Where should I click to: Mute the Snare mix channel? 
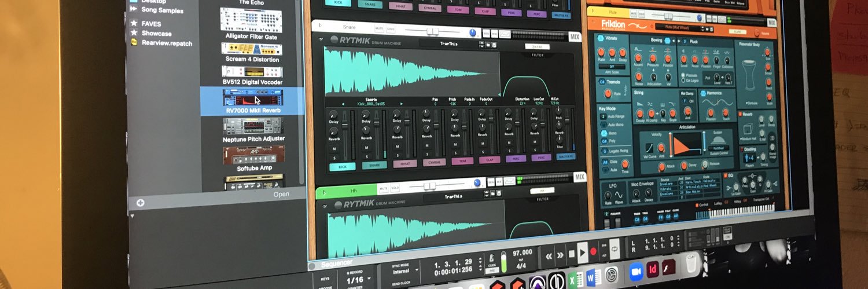point(379,28)
